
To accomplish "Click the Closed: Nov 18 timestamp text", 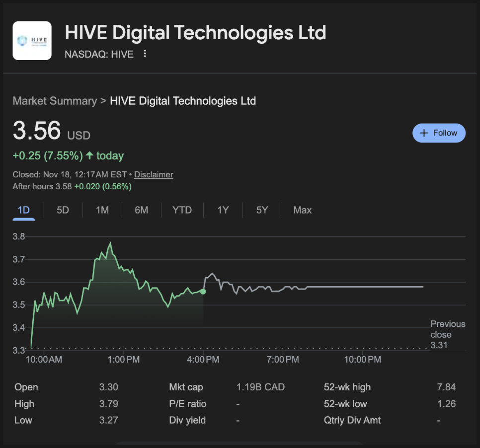I will coord(70,174).
